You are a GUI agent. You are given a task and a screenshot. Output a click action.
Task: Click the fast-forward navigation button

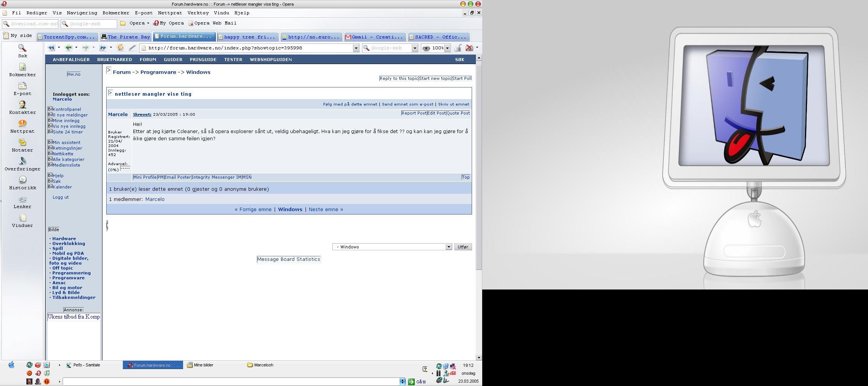(x=103, y=48)
